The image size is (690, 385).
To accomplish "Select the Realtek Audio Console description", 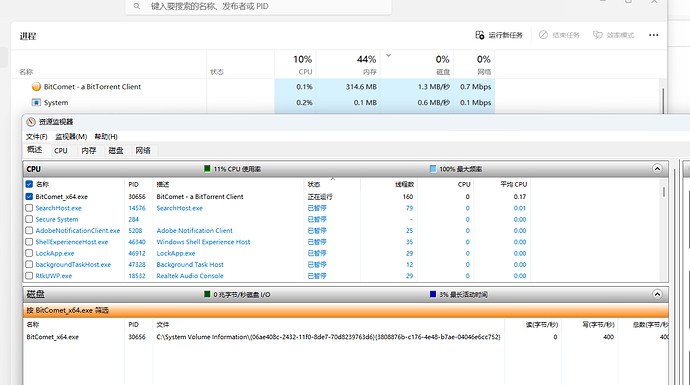I will pos(190,276).
